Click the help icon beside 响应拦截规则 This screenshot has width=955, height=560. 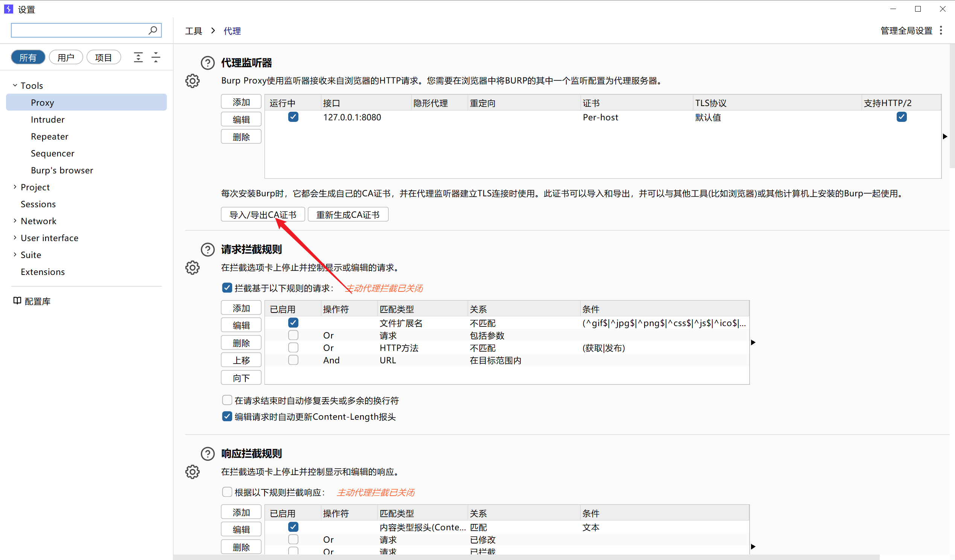pyautogui.click(x=207, y=454)
